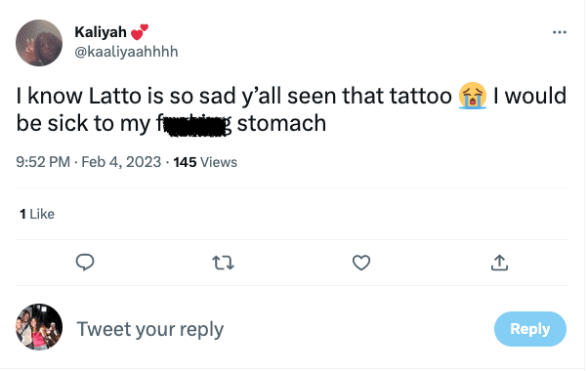Visit the @kaaliyaahhhh handle link

(x=126, y=52)
